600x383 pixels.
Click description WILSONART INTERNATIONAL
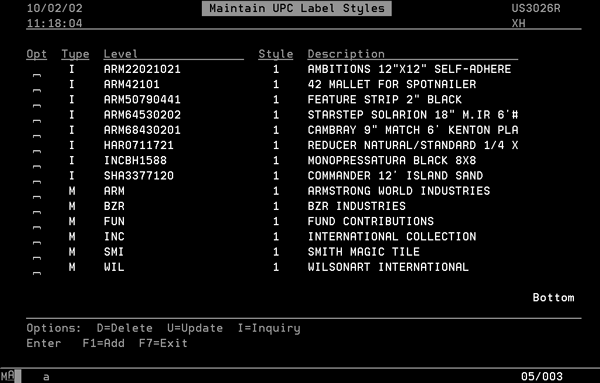coord(388,267)
